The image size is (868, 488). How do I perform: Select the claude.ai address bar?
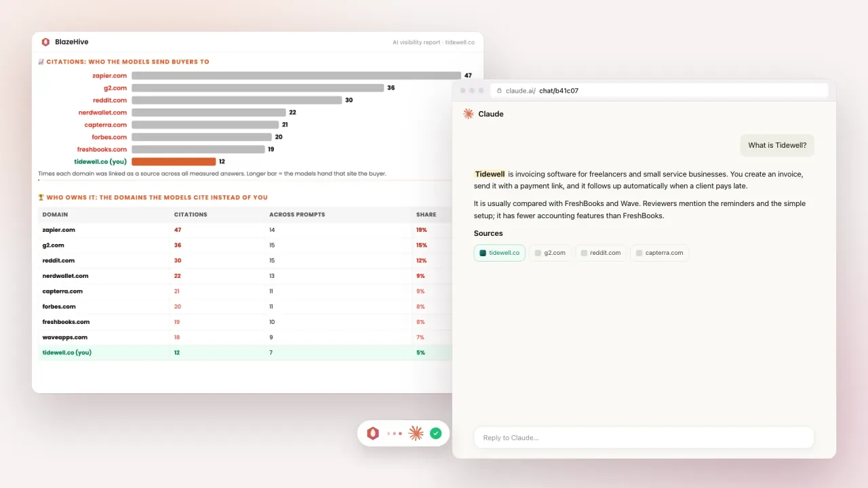[659, 91]
